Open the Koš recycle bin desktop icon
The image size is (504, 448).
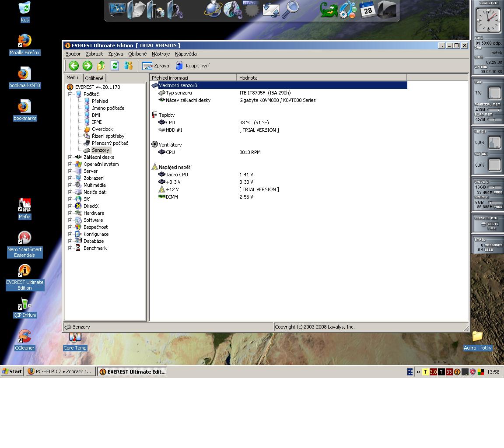pyautogui.click(x=24, y=12)
